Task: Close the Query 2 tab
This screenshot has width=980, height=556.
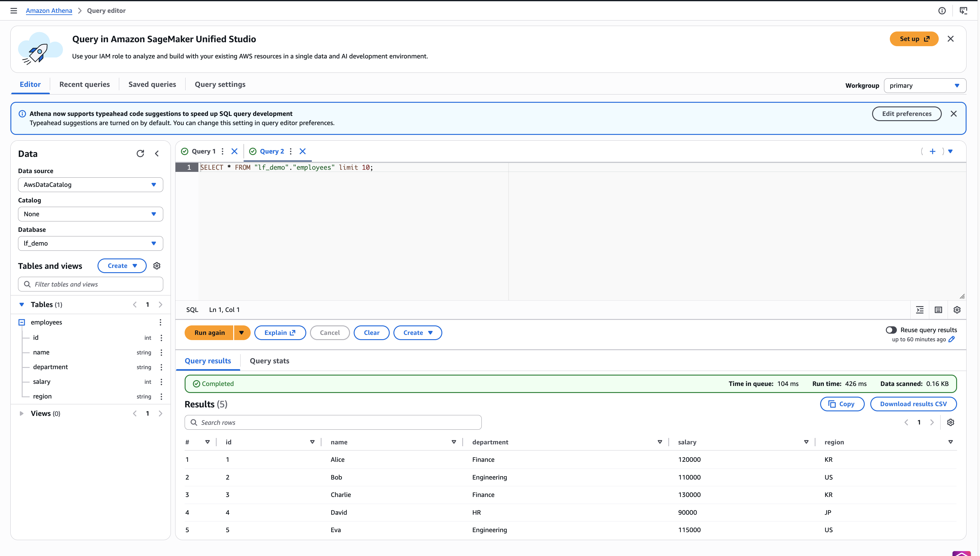Action: pos(303,151)
